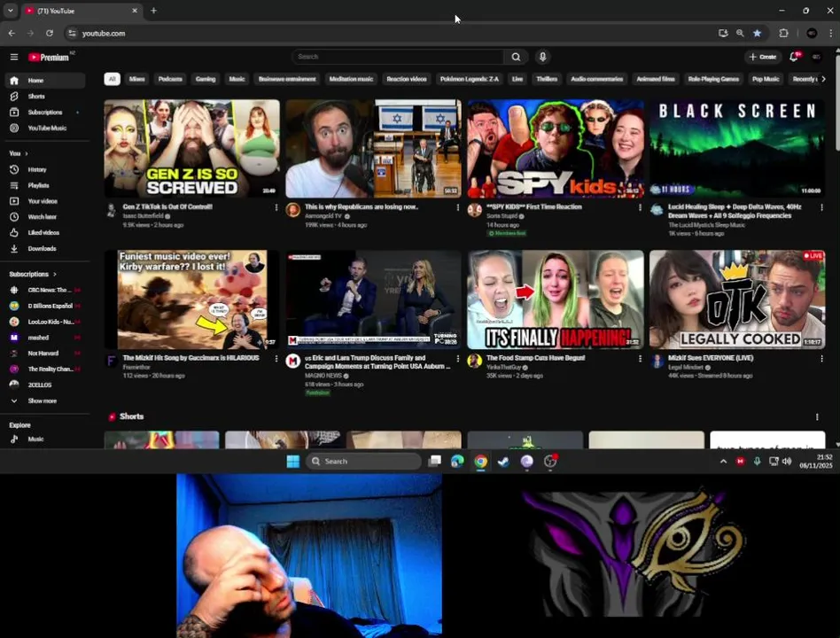Open the YouTube hamburger guide menu
This screenshot has width=840, height=638.
[14, 57]
